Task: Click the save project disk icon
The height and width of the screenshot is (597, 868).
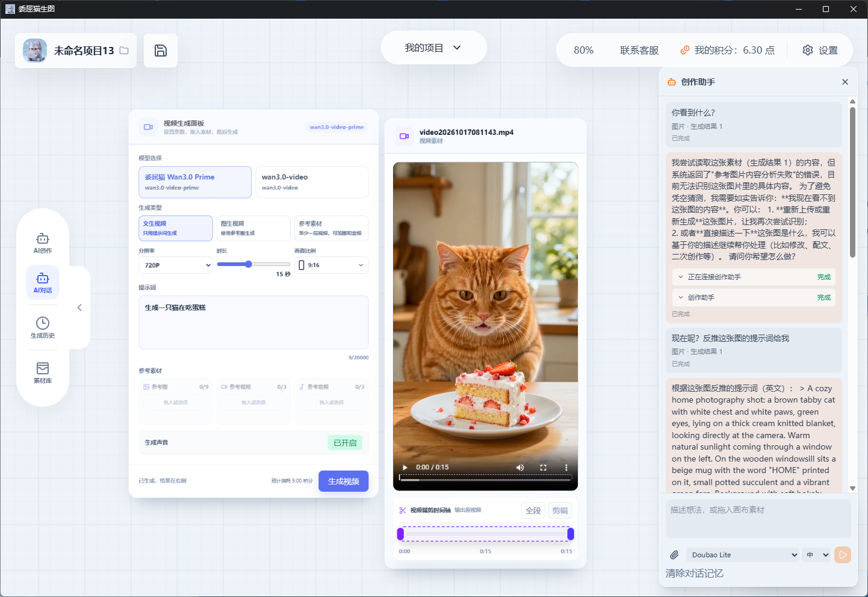Action: coord(161,51)
